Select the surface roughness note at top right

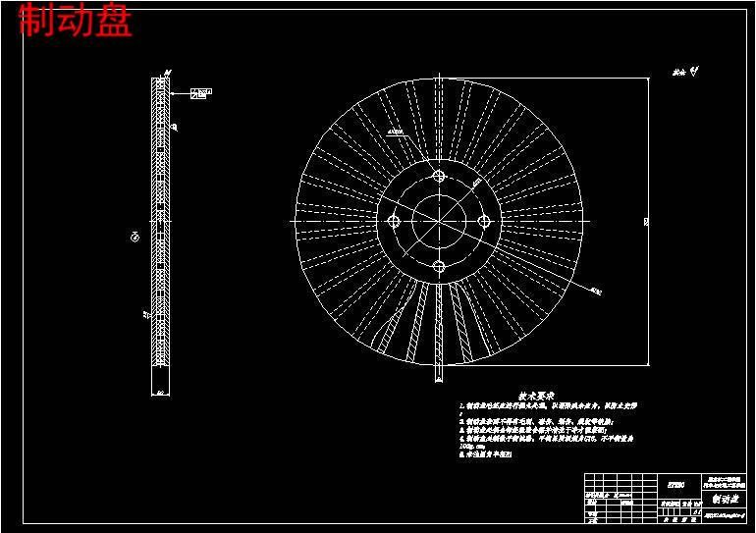coord(685,72)
